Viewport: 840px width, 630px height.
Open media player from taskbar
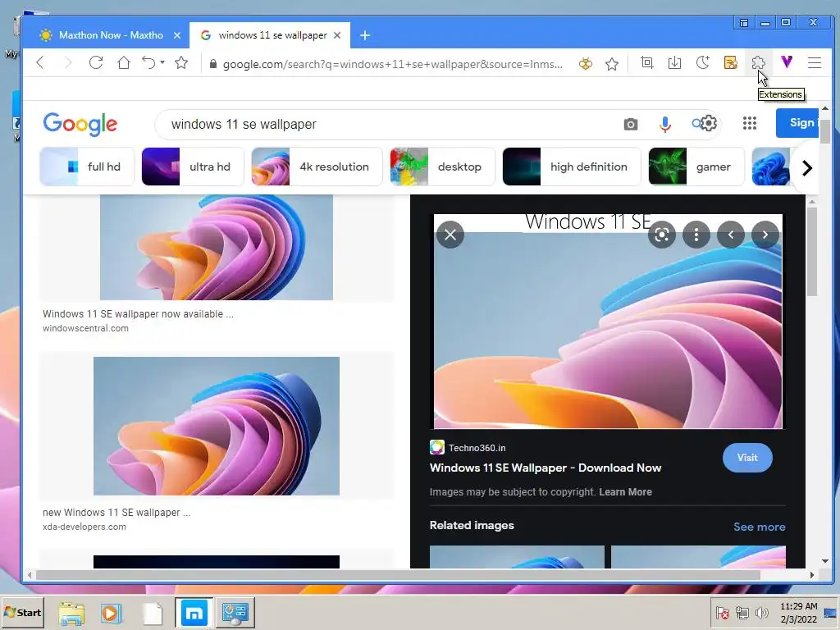[x=112, y=613]
